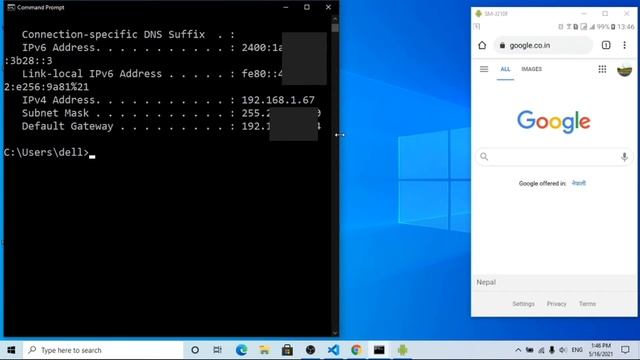Screen dimensions: 640x360
Task: Open the Google hamburger menu
Action: (484, 69)
